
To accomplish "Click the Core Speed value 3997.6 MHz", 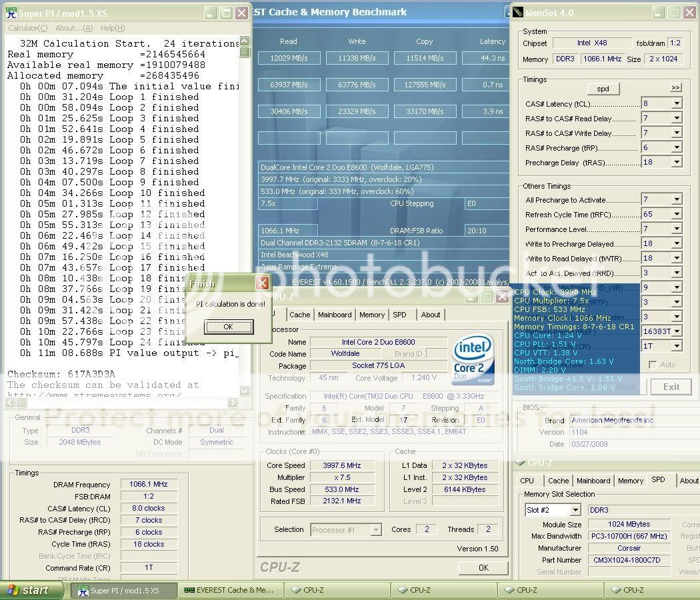I will tap(341, 465).
